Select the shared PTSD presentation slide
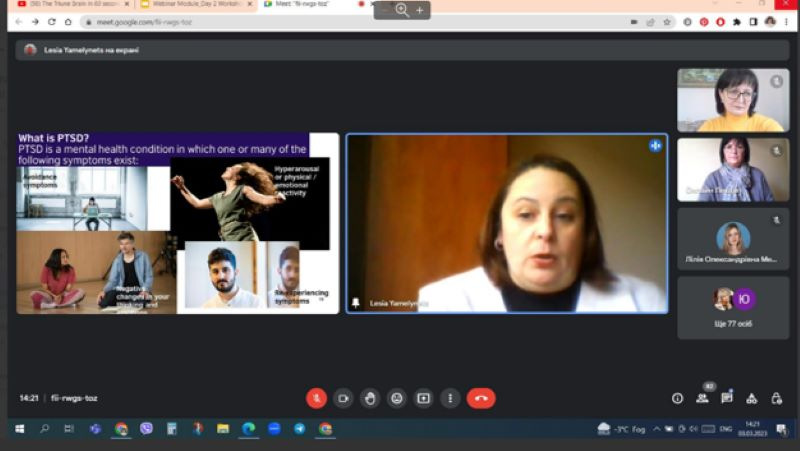 (x=178, y=223)
